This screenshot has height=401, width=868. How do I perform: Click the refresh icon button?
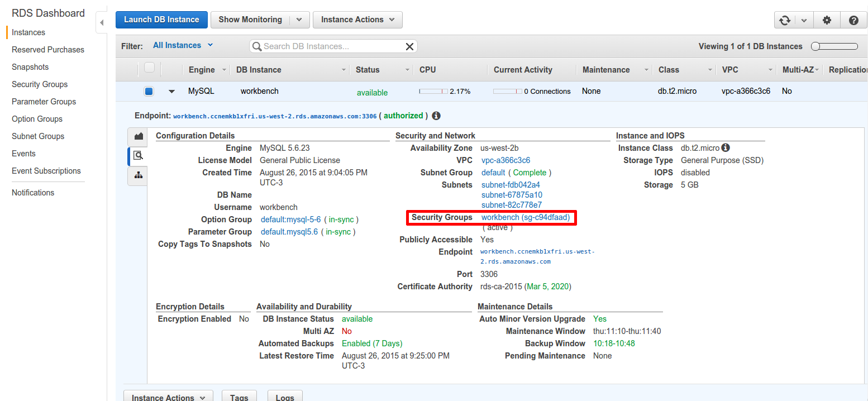click(785, 20)
